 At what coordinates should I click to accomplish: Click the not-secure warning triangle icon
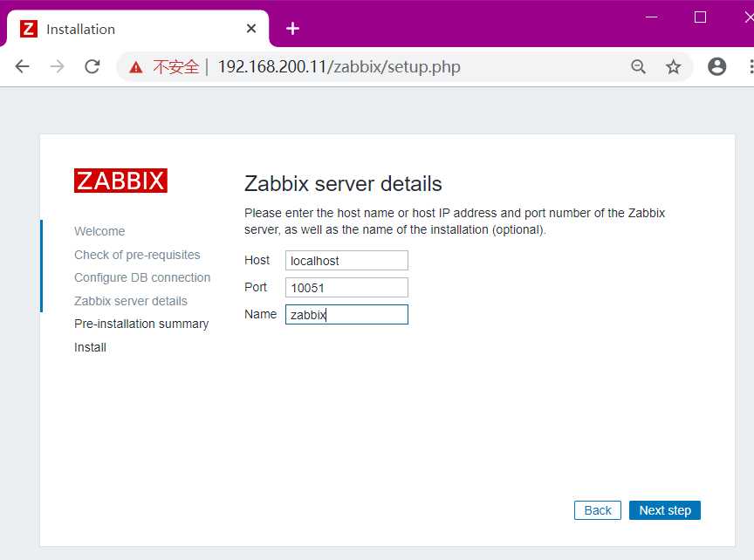point(136,67)
